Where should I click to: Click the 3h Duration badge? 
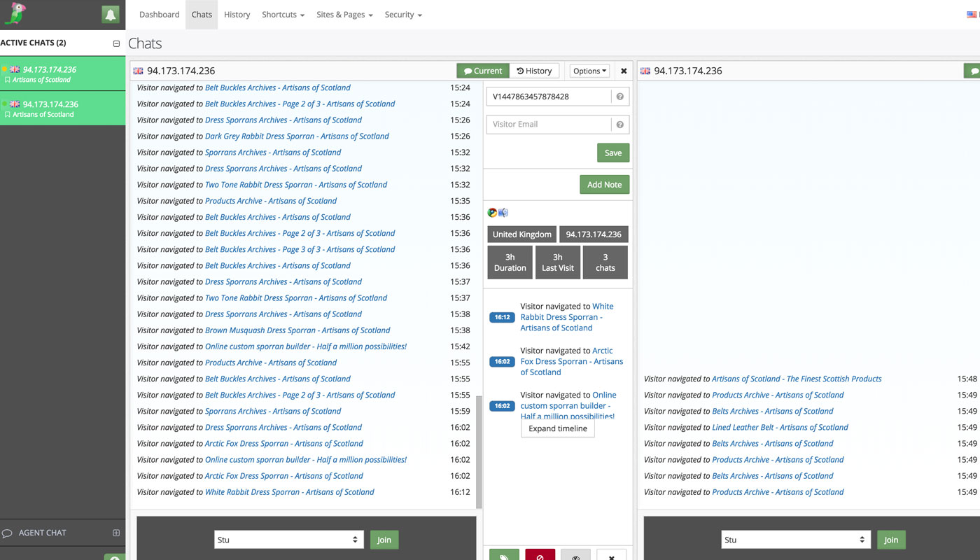pos(510,262)
